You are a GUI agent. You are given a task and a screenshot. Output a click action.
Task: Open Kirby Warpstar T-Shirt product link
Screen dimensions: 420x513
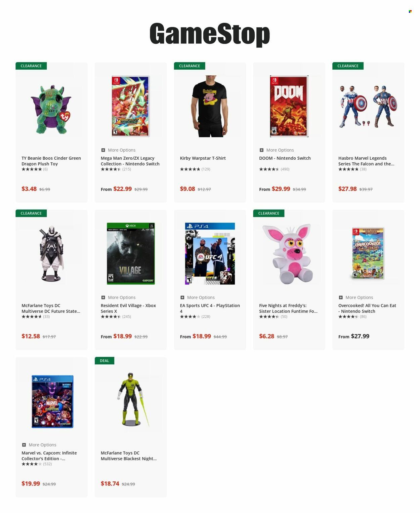[x=203, y=158]
